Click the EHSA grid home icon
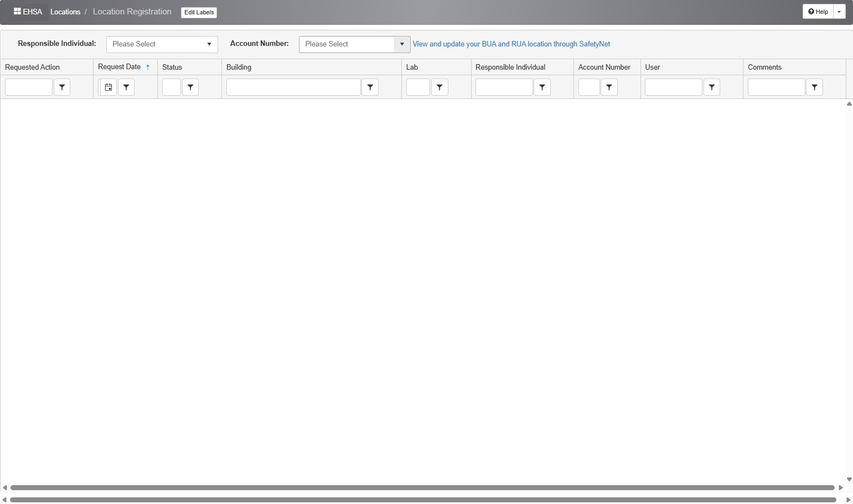 (17, 12)
